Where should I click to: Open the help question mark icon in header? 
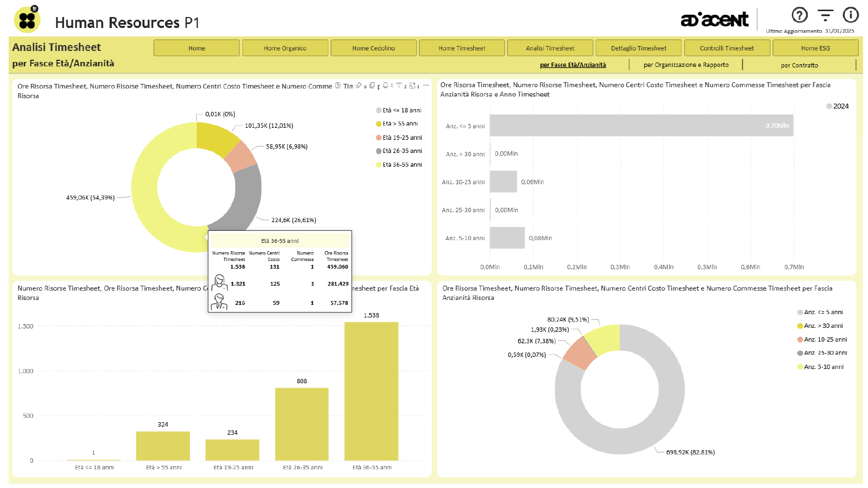[799, 15]
